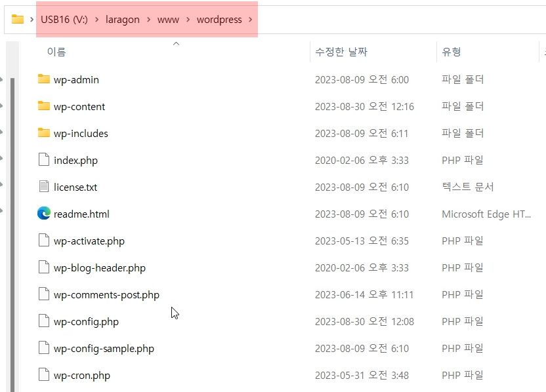
Task: Click the wp-config.php file icon
Action: click(43, 321)
